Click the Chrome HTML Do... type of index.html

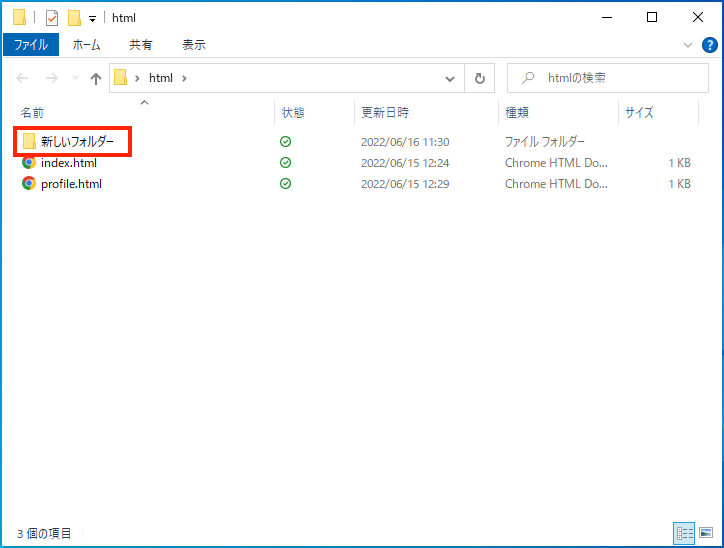pos(556,163)
